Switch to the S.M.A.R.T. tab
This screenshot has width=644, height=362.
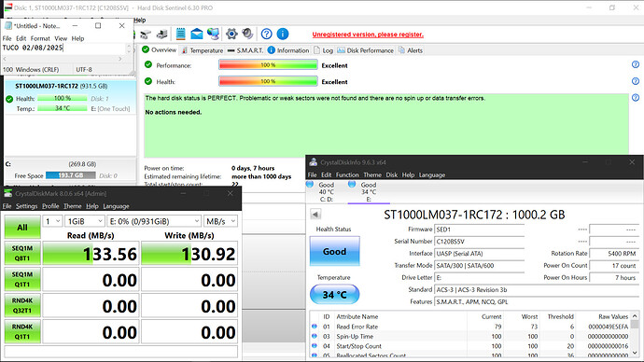[x=245, y=50]
